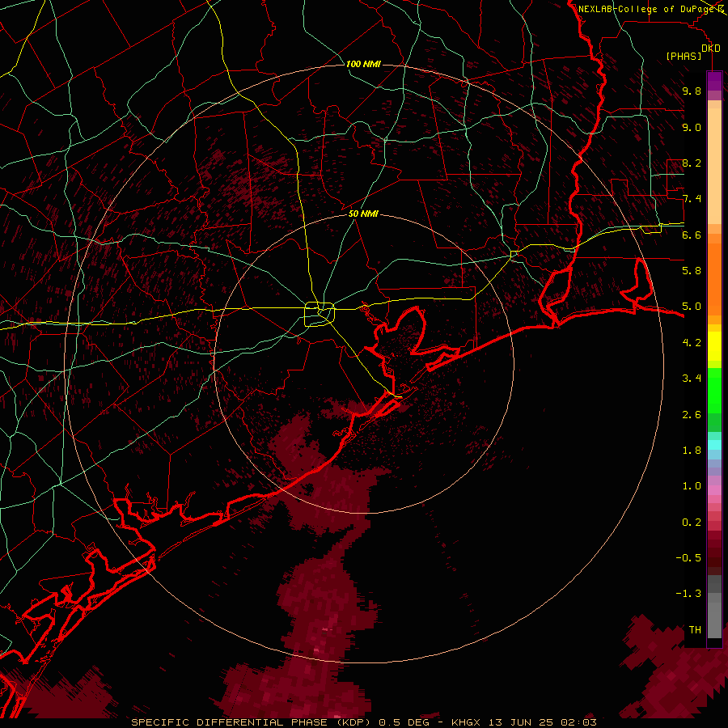This screenshot has width=728, height=728.
Task: Click the 0.5 DEG elevation text in caption
Action: pyautogui.click(x=404, y=722)
